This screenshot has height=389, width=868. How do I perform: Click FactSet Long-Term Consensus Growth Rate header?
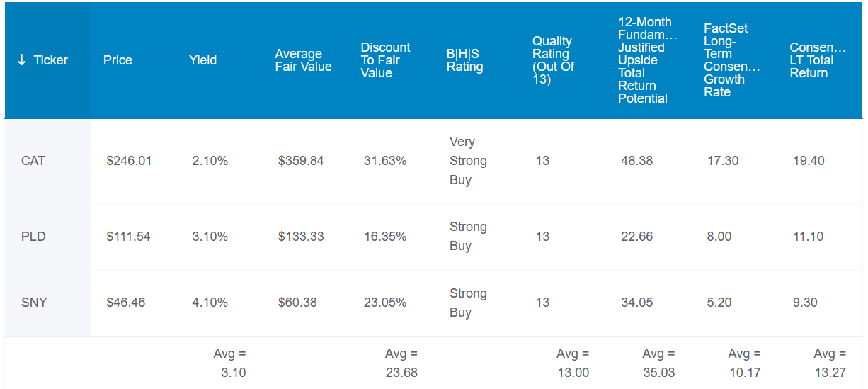pos(731,60)
